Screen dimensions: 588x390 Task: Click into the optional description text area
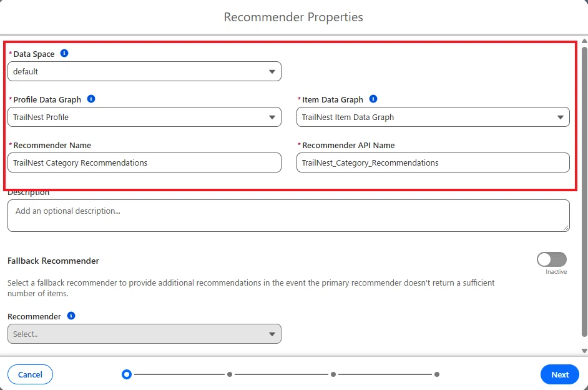tap(288, 216)
